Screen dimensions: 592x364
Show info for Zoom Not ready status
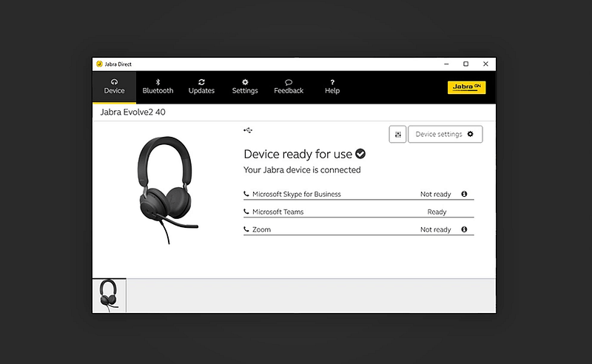pyautogui.click(x=464, y=229)
